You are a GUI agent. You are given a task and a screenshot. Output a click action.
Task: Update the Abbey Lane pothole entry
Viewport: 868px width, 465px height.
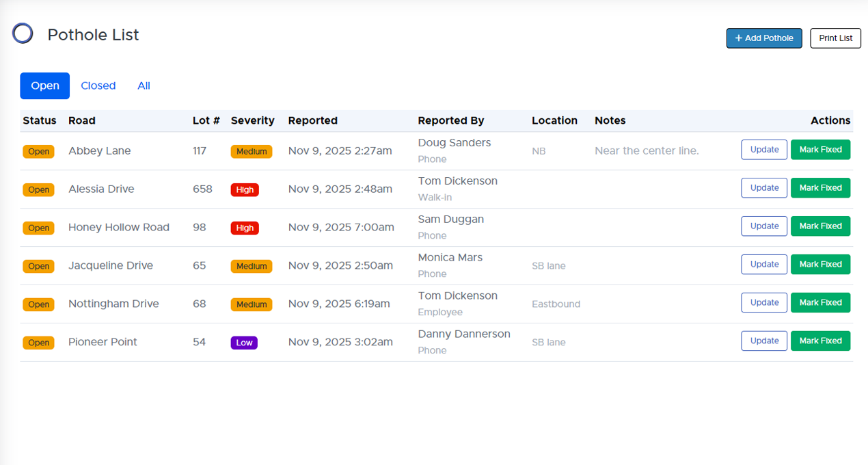[x=764, y=150]
